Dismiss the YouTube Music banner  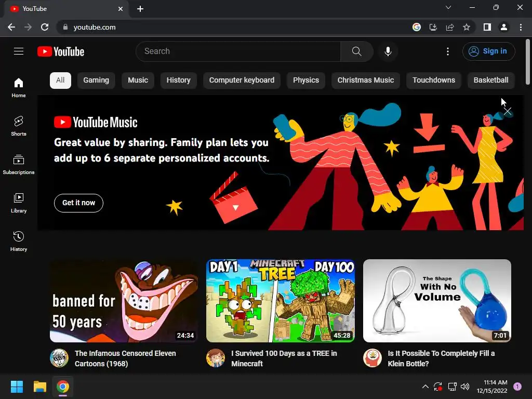click(508, 112)
